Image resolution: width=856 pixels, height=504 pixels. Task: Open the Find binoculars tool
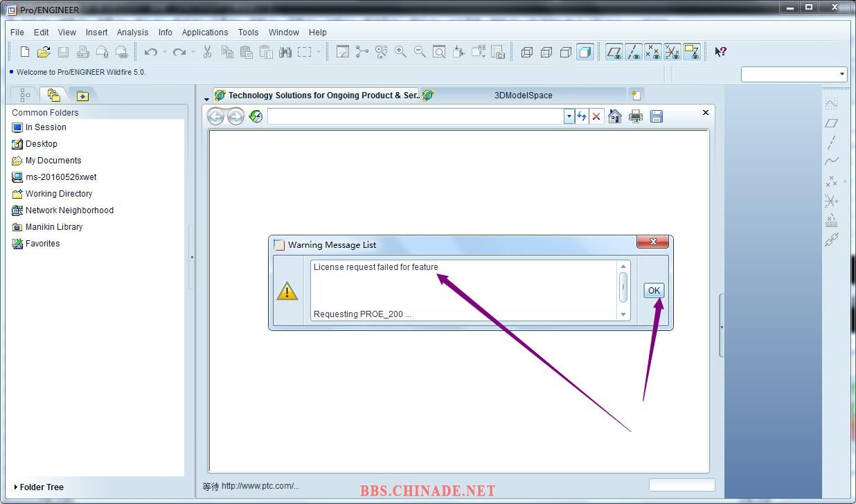[285, 52]
